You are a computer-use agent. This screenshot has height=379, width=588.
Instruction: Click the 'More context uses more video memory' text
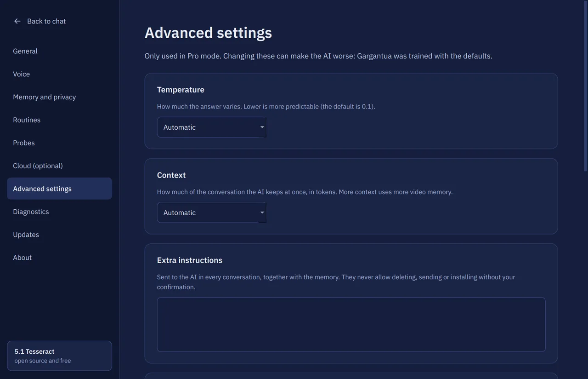tap(396, 192)
